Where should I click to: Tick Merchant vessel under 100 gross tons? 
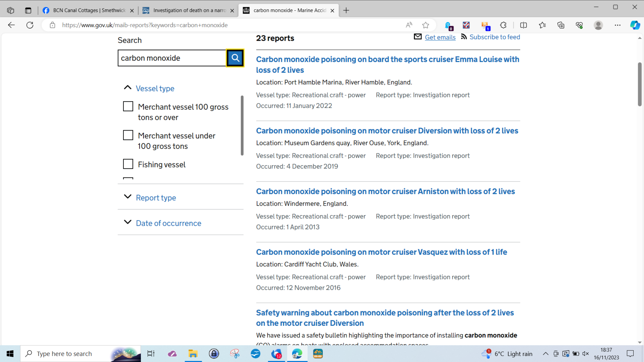[x=128, y=135]
